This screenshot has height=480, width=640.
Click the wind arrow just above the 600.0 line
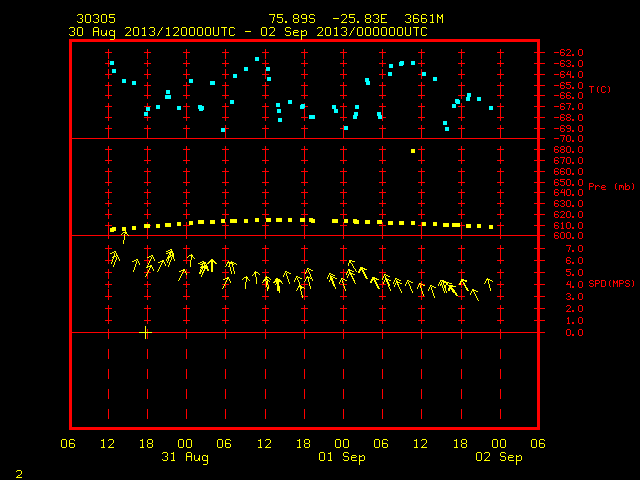[125, 236]
